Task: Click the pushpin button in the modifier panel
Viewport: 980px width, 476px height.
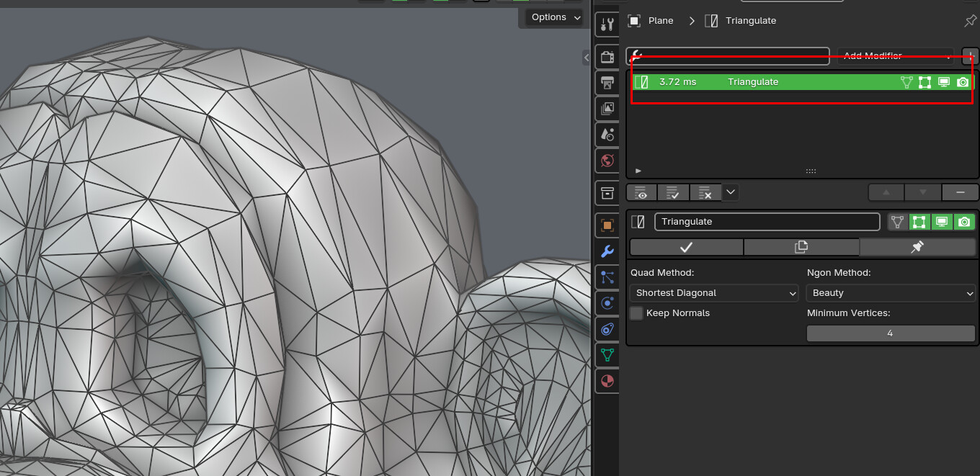Action: (x=917, y=247)
